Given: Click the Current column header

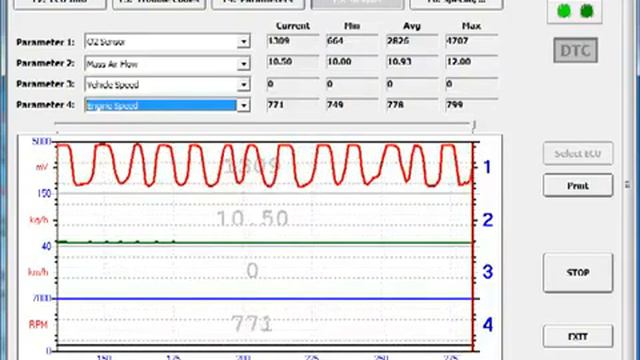Looking at the screenshot, I should point(293,26).
